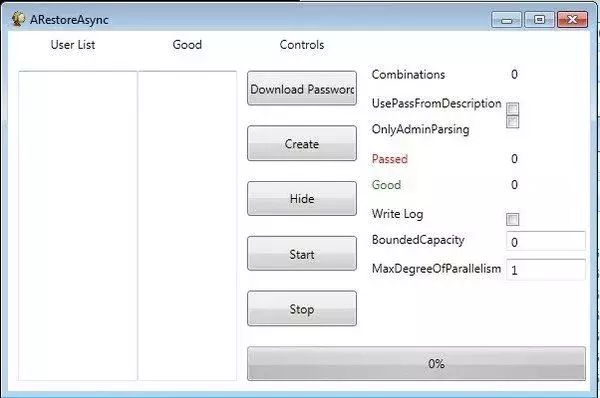The width and height of the screenshot is (600, 398).
Task: Click the Hide button
Action: click(x=302, y=199)
